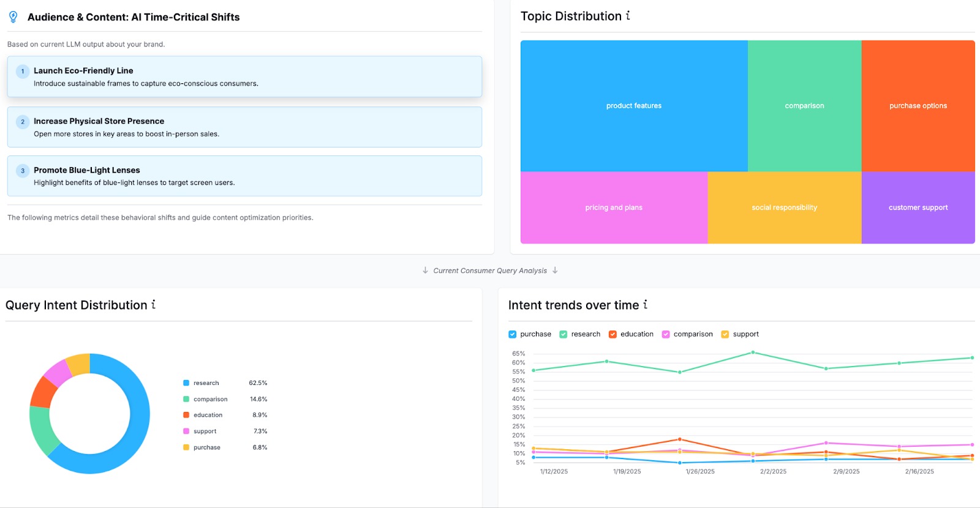Click the green comparison legend swatch in donut legend
This screenshot has width=980, height=508.
pos(186,399)
